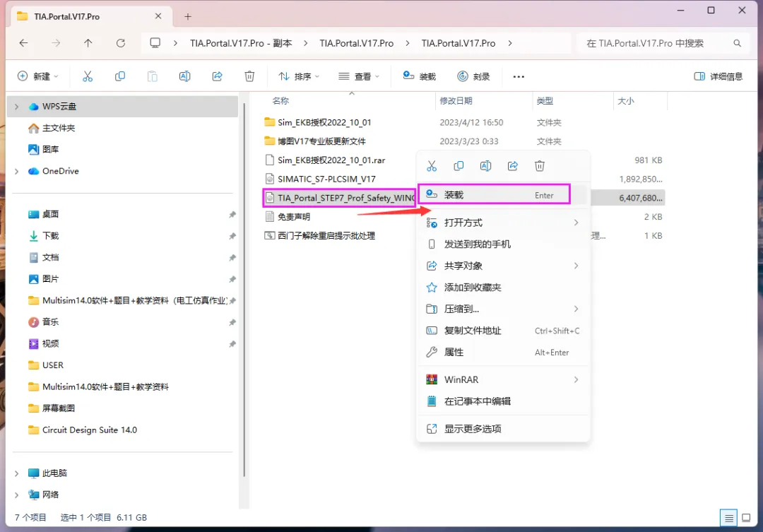Screen dimensions: 763x532
Task: Click the rename icon in the context menu
Action: click(485, 166)
